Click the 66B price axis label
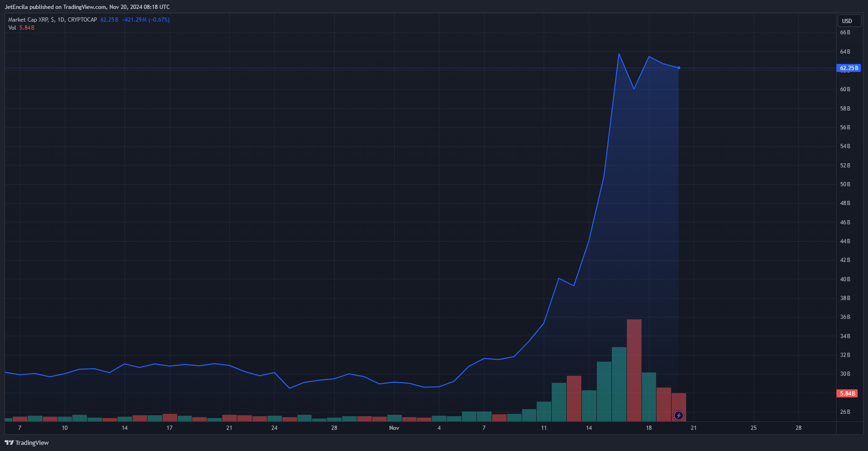 coord(845,32)
